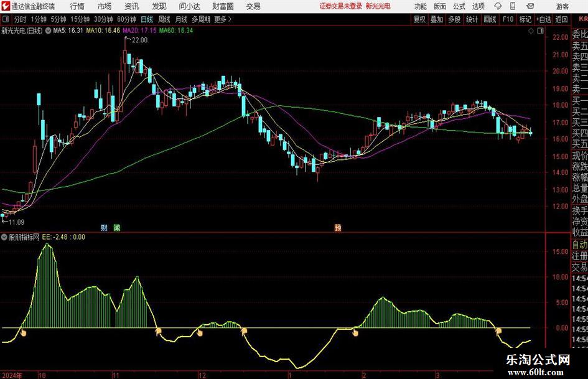Click the mobile phone icon
588x379 pixels.
(x=513, y=6)
